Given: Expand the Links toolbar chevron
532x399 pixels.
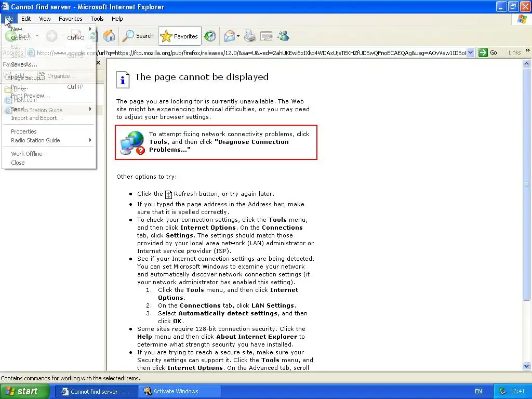Looking at the screenshot, I should click(528, 50).
